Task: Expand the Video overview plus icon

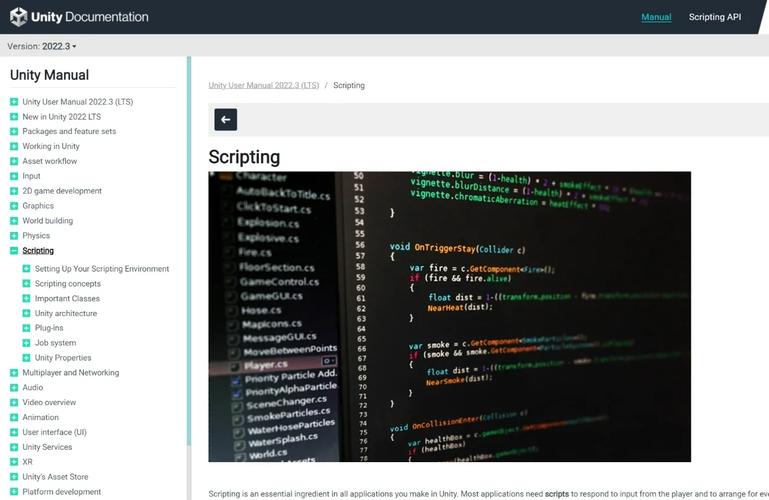Action: (14, 402)
